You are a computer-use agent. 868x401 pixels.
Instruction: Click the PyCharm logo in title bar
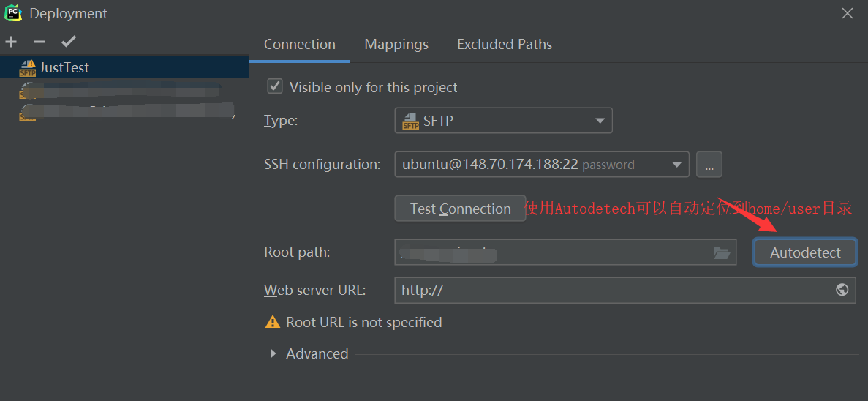[13, 12]
